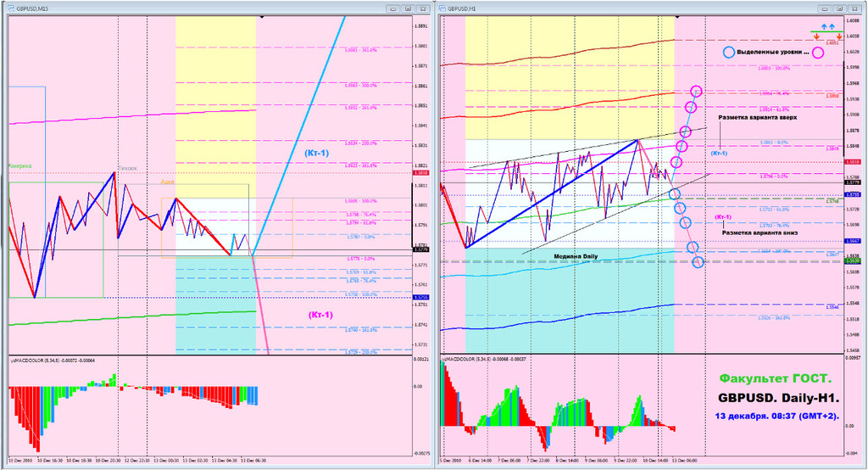
Task: Click the 1.5526 - 161.8% Fibonacci label
Action: (774, 318)
